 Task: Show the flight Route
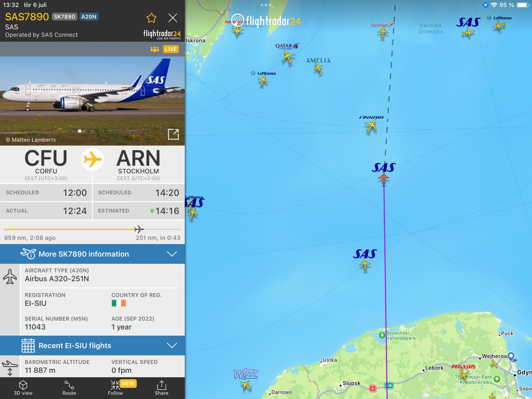click(69, 388)
